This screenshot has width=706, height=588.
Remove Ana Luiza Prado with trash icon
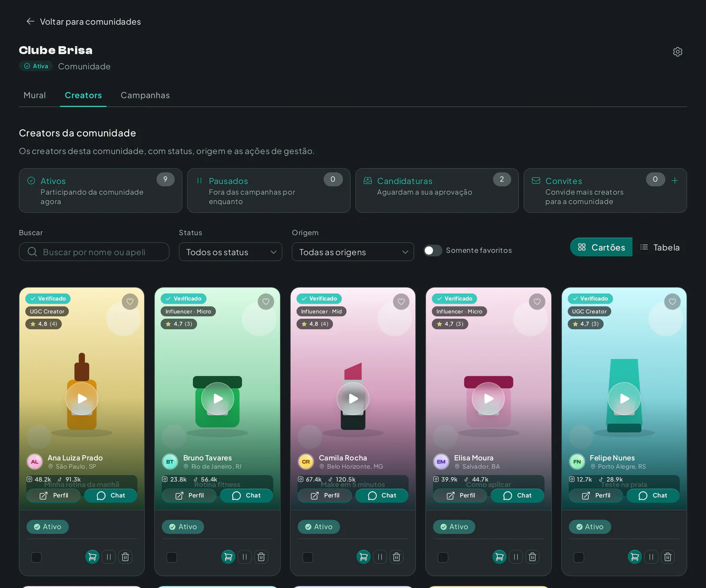(125, 557)
